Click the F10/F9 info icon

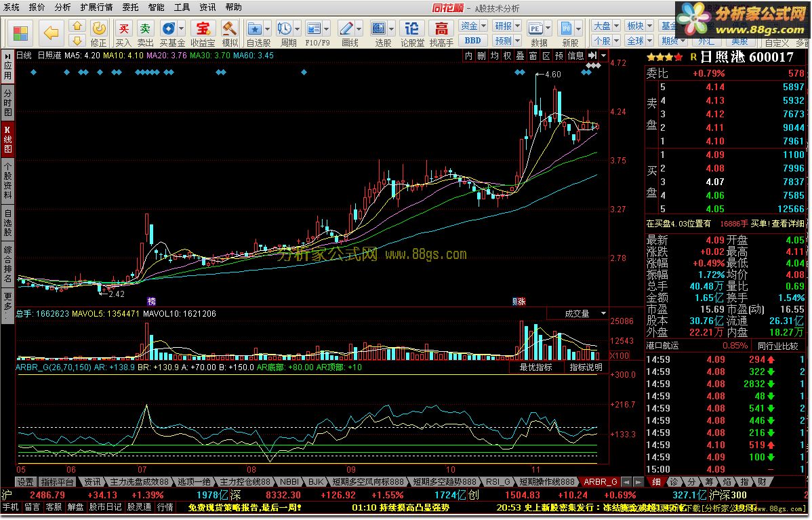point(314,28)
